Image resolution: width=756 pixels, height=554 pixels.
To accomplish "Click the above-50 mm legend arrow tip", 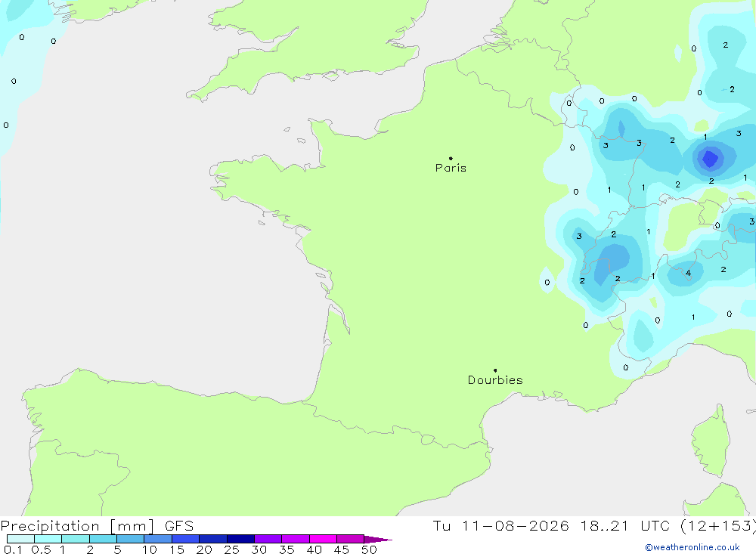I will tap(378, 540).
